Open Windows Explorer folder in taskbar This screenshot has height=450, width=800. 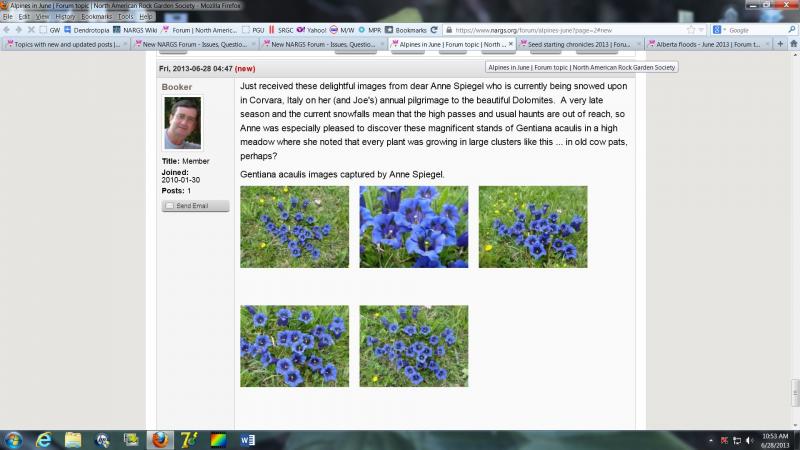[73, 438]
